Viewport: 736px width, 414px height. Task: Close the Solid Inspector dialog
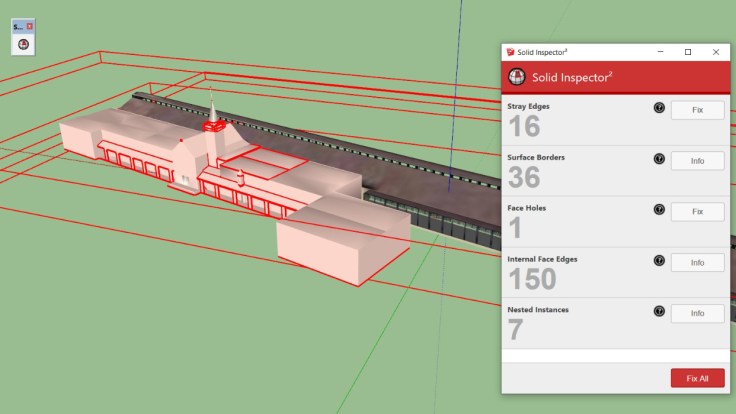coord(716,51)
